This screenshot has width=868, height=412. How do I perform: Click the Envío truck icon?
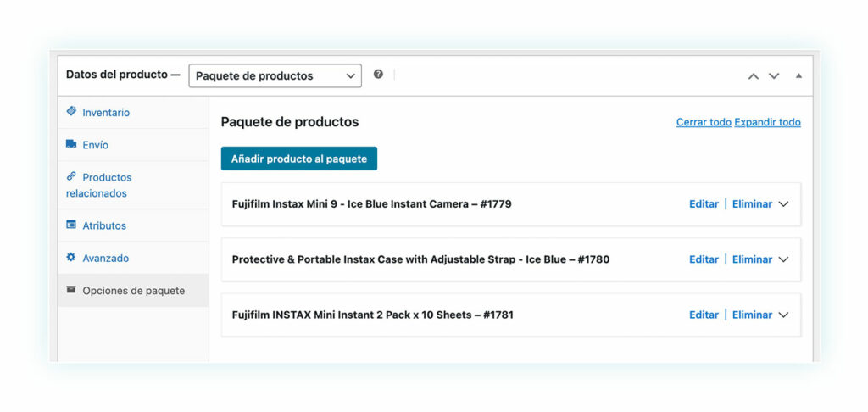tap(71, 144)
